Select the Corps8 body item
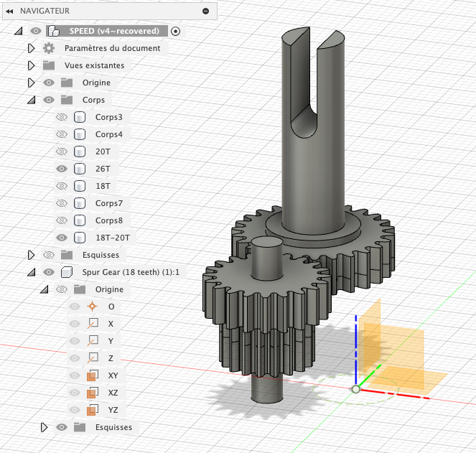Screen dimensions: 476x453 point(108,220)
